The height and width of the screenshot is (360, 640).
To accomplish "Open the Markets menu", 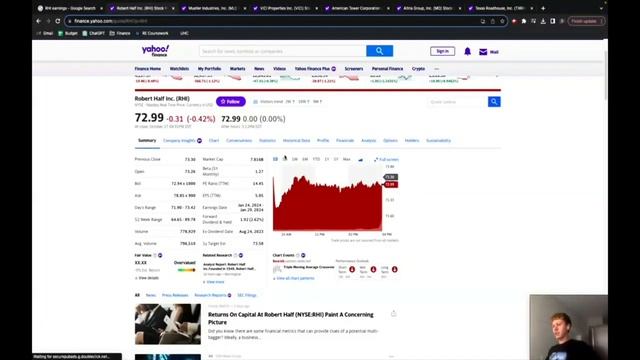I will 238,69.
